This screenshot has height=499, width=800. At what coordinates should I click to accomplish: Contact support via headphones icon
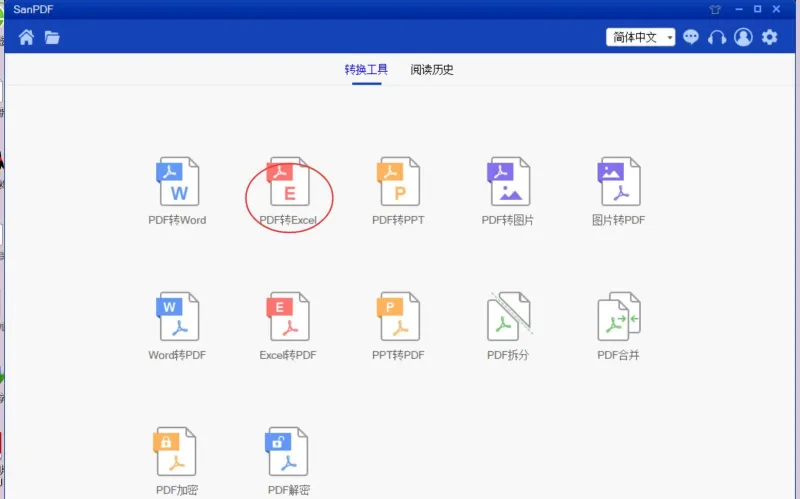(717, 37)
